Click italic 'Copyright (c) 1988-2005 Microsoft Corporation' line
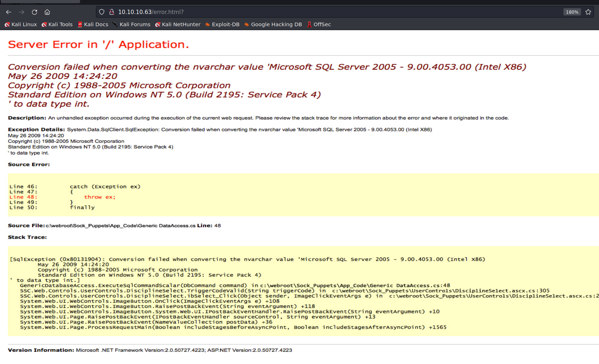 pyautogui.click(x=119, y=85)
